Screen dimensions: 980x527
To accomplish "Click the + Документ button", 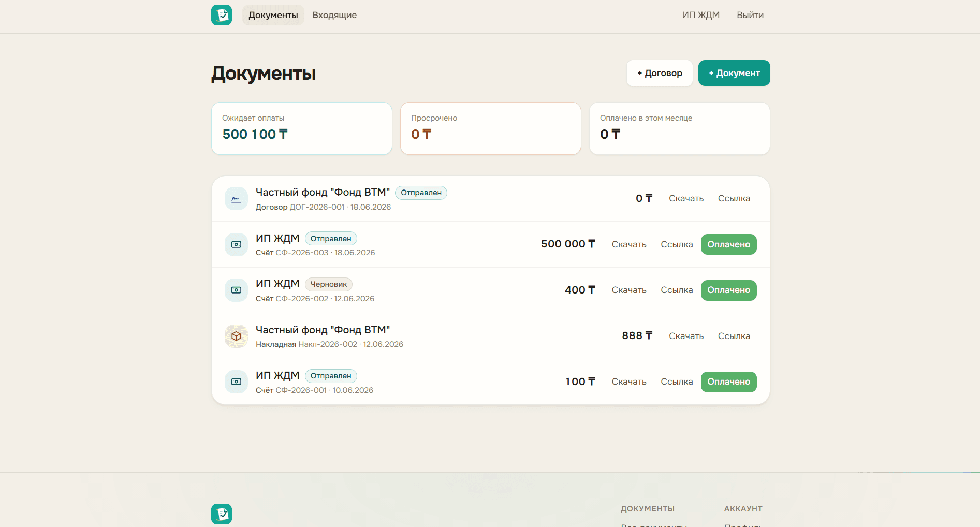I will [734, 73].
